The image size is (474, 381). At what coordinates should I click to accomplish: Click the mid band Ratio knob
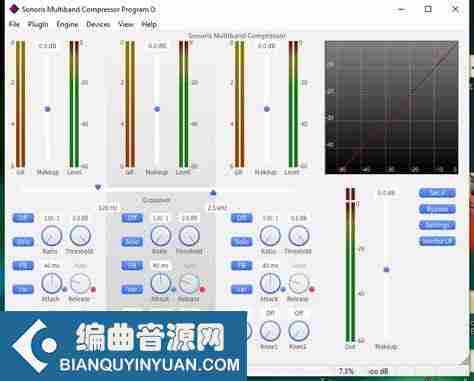point(161,236)
